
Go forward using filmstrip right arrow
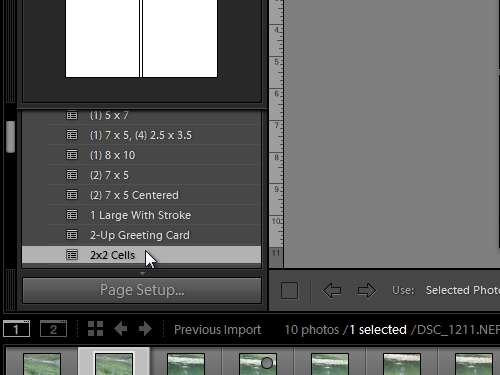(x=145, y=329)
